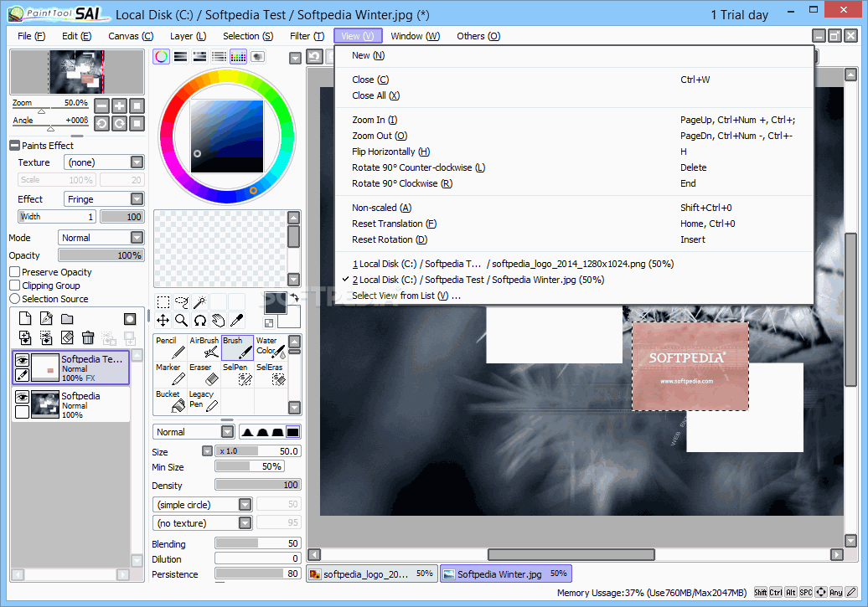Select the AirBrush tool

coord(204,347)
